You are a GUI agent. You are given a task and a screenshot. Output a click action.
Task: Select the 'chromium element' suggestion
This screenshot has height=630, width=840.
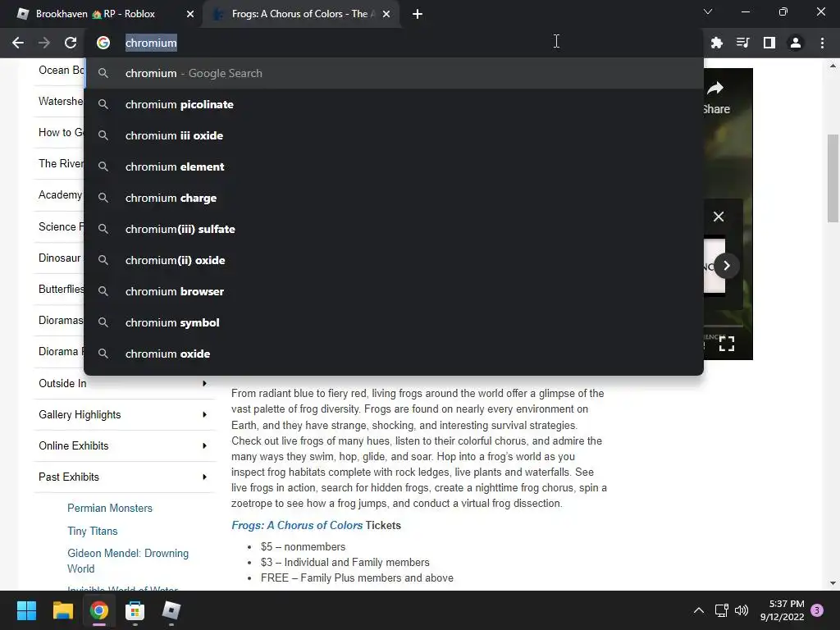click(394, 167)
